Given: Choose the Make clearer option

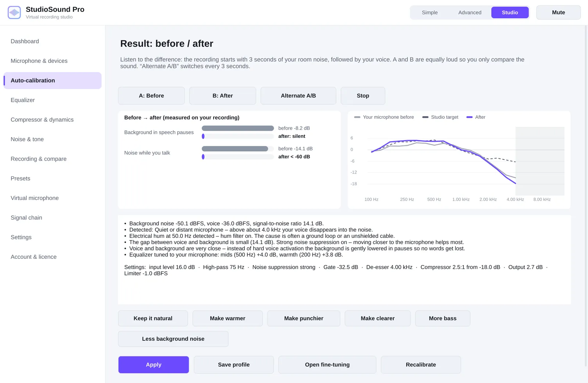Looking at the screenshot, I should (x=378, y=318).
